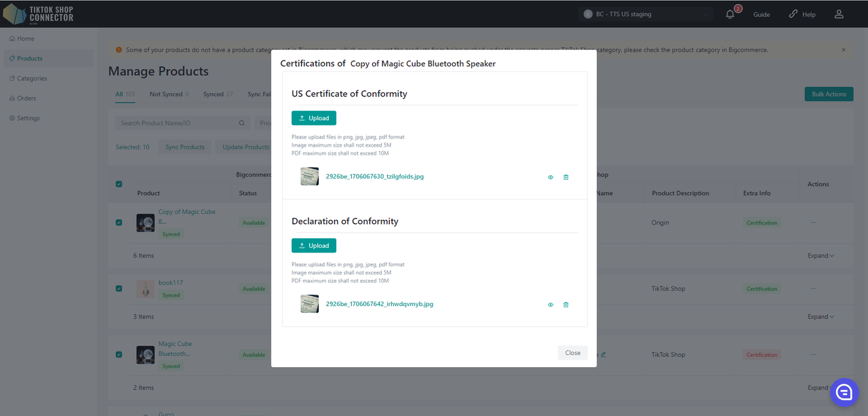This screenshot has width=868, height=416.
Task: Open Copy of Magic Cube product link
Action: point(187,216)
